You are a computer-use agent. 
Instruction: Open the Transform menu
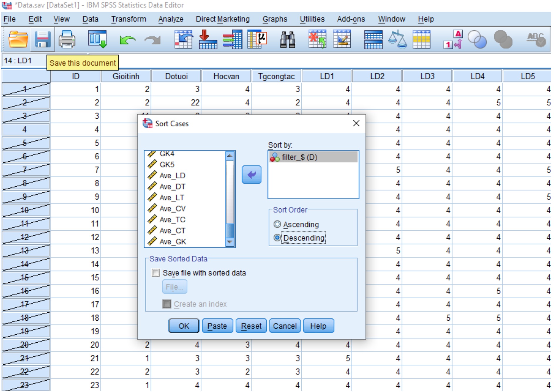pyautogui.click(x=128, y=19)
